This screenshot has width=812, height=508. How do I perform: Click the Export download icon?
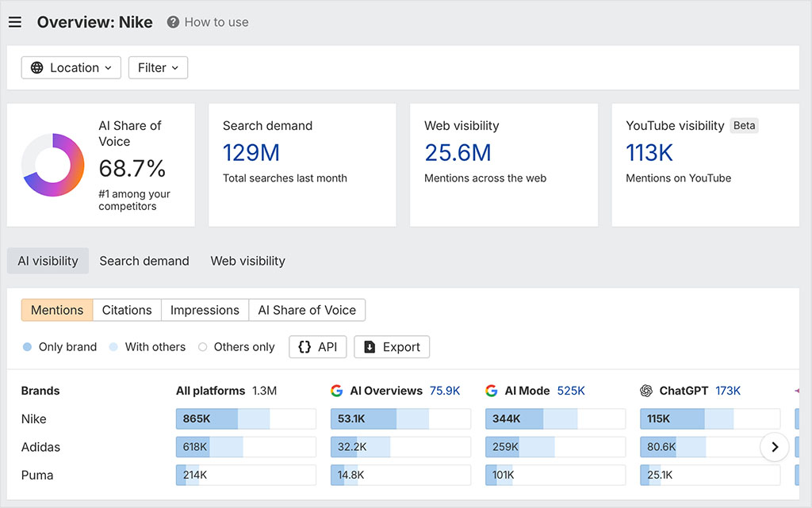[x=370, y=347]
